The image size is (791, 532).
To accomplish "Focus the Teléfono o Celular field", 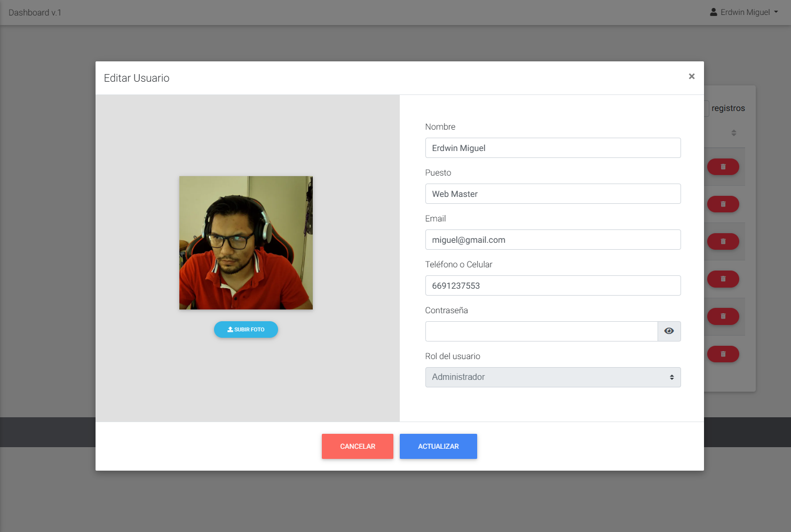I will [553, 285].
